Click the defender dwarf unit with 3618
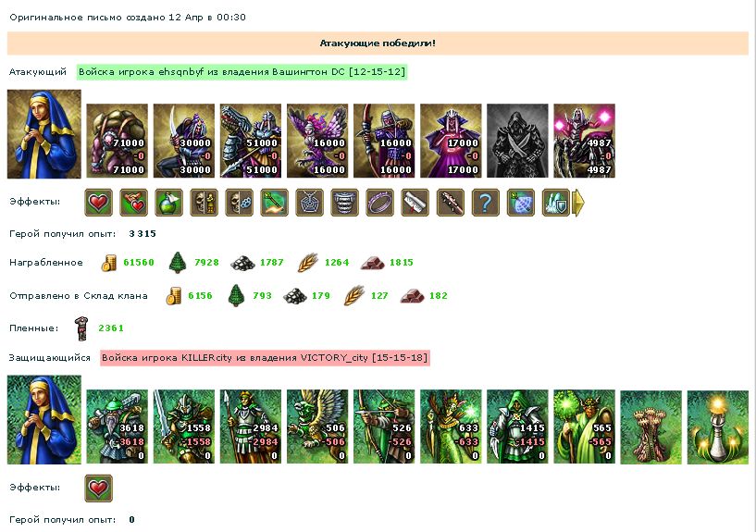The image size is (756, 532). (x=118, y=427)
